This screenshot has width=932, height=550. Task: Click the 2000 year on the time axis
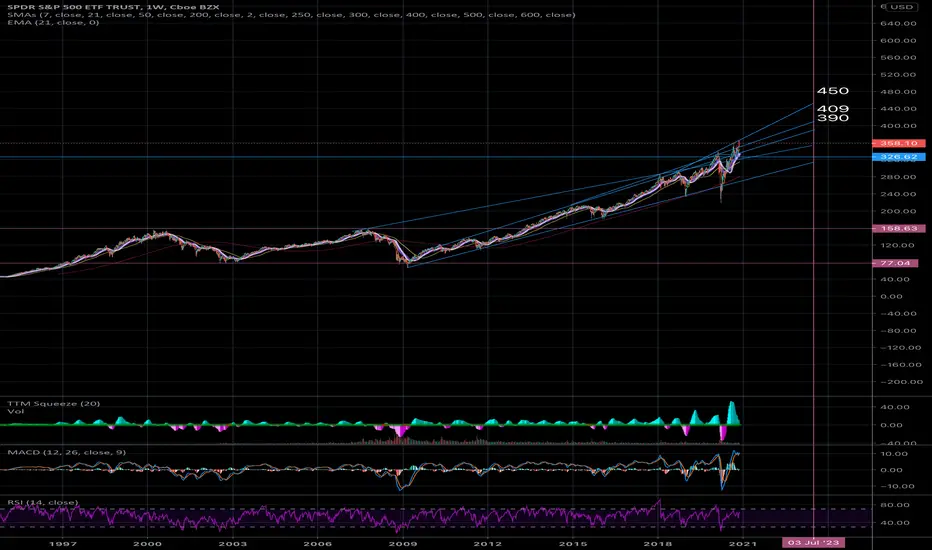(147, 543)
